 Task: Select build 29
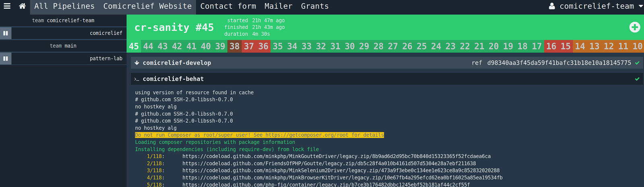click(x=364, y=46)
